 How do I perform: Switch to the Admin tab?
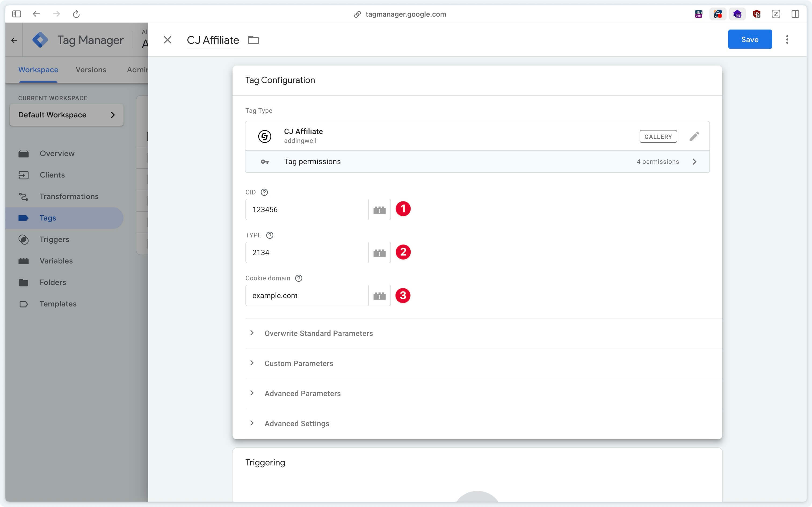(x=137, y=69)
